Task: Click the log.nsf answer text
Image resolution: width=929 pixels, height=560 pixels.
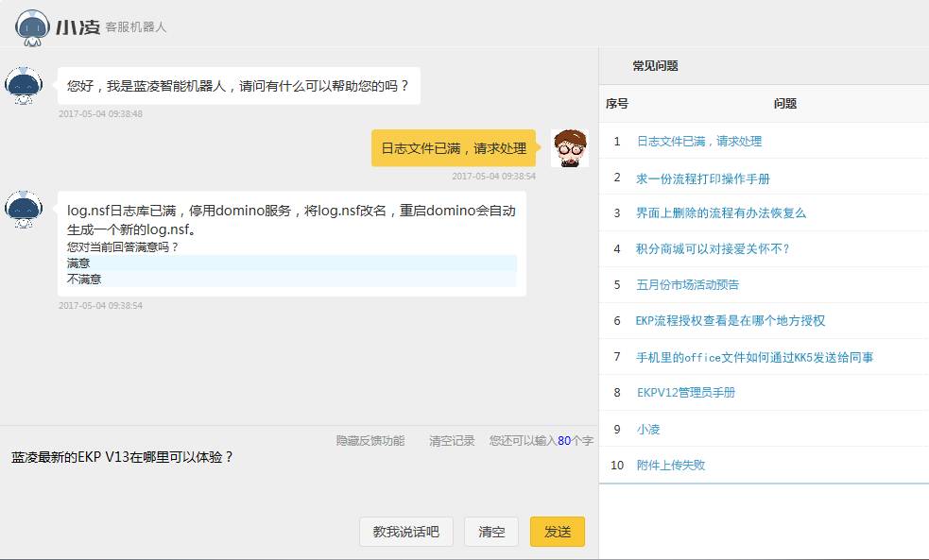Action: pos(291,220)
